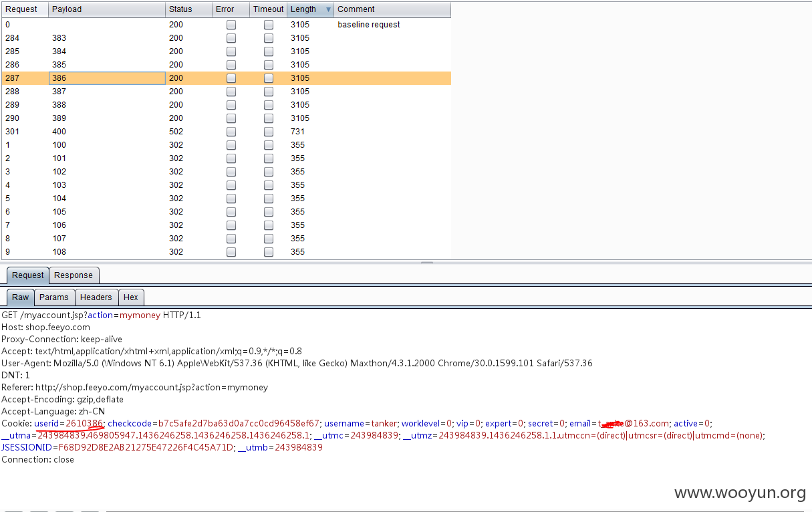The image size is (812, 512).
Task: Select the row with payload 386
Action: click(x=226, y=78)
